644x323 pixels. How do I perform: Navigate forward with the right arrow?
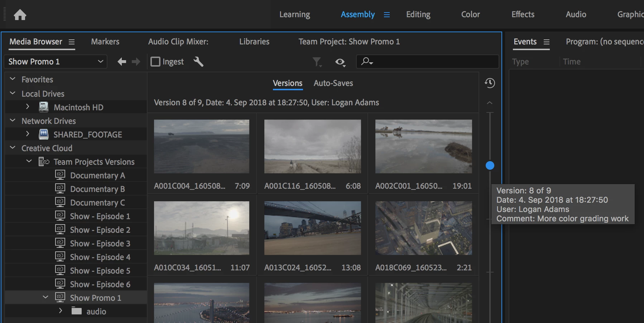point(136,62)
